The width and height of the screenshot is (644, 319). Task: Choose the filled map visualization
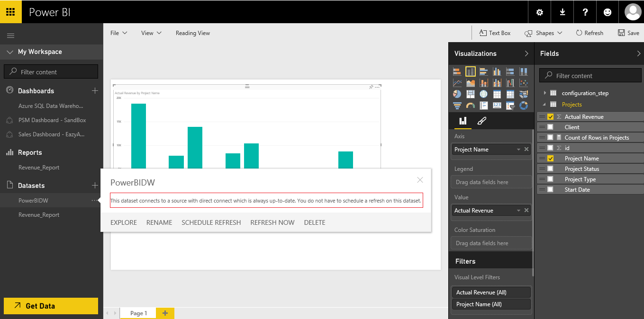524,94
